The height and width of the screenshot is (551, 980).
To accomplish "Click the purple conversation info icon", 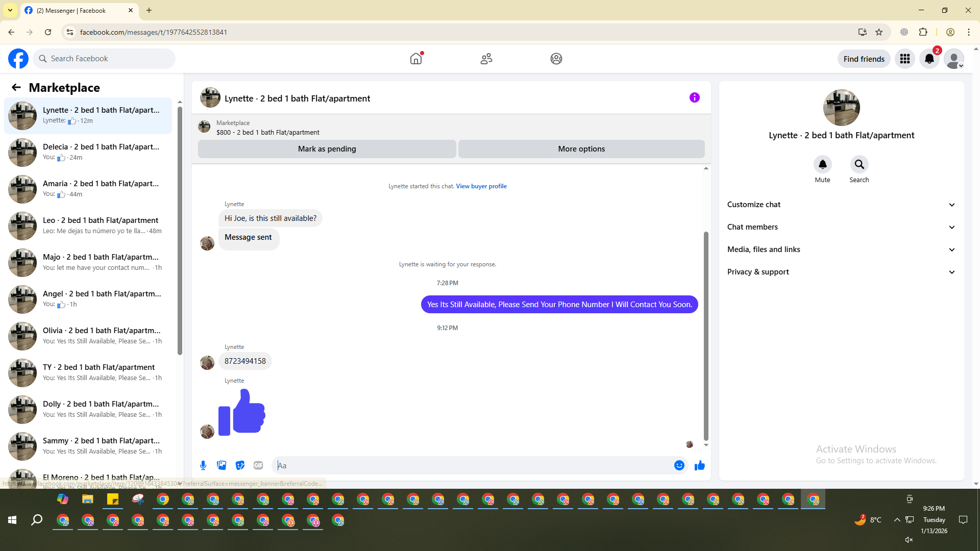I will pos(694,97).
